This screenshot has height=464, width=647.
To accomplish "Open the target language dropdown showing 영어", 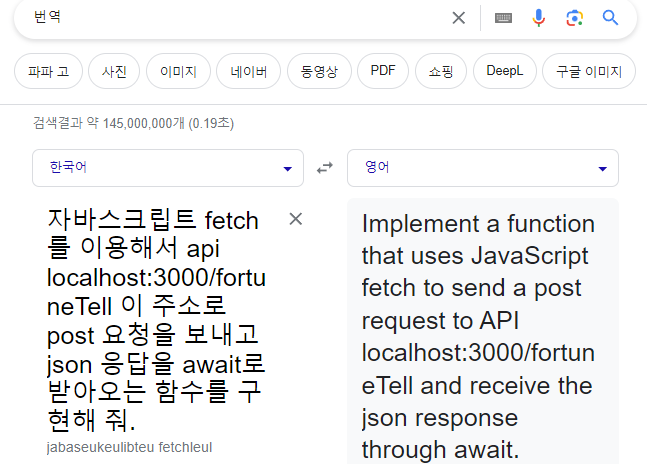I will [483, 168].
